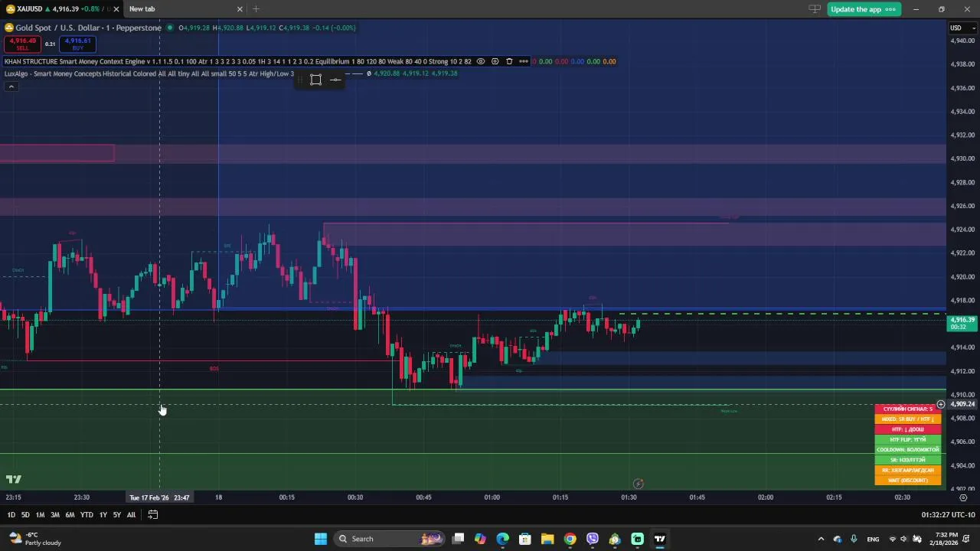Screen dimensions: 980x551
Task: Click the red SELL 4,916.40 button
Action: (23, 44)
